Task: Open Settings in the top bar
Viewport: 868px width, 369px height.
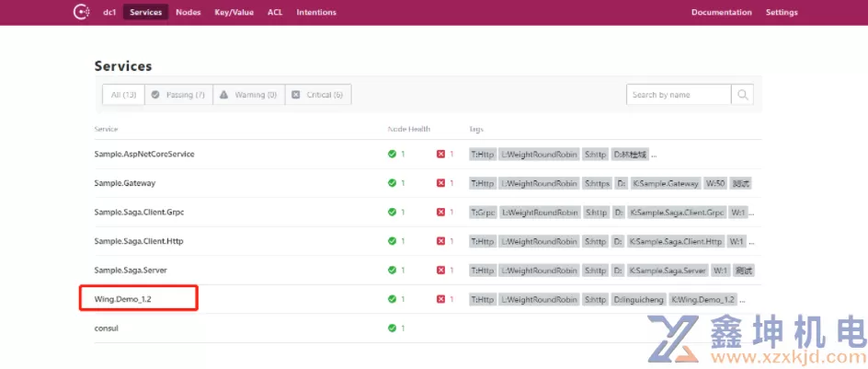Action: pos(782,12)
